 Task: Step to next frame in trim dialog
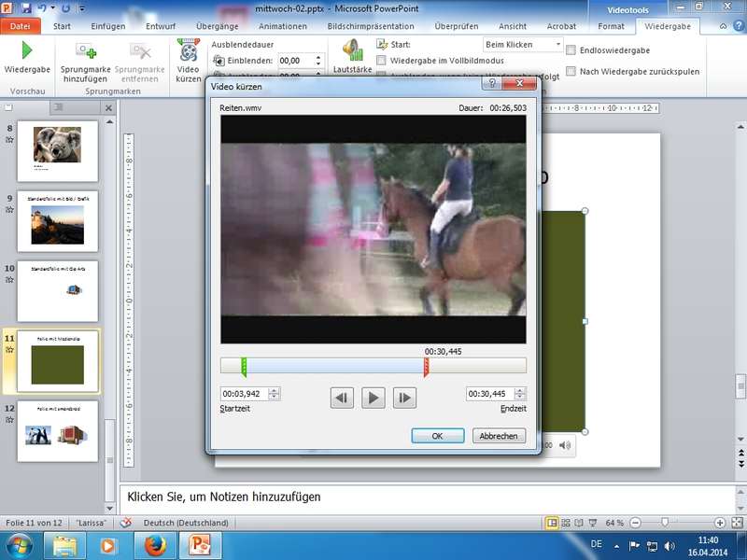pyautogui.click(x=404, y=399)
